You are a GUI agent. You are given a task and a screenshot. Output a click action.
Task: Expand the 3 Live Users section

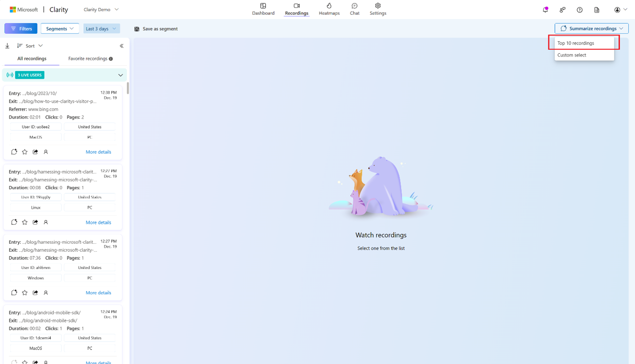pyautogui.click(x=120, y=75)
